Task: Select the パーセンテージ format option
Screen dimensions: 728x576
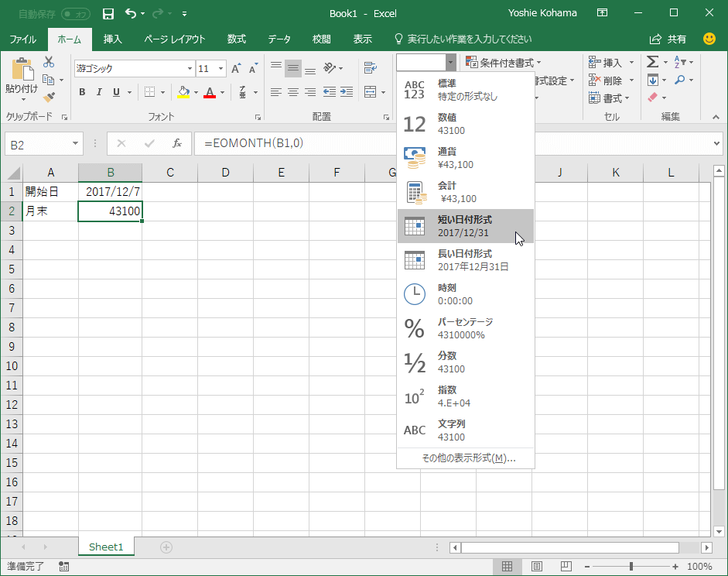Action: [466, 328]
